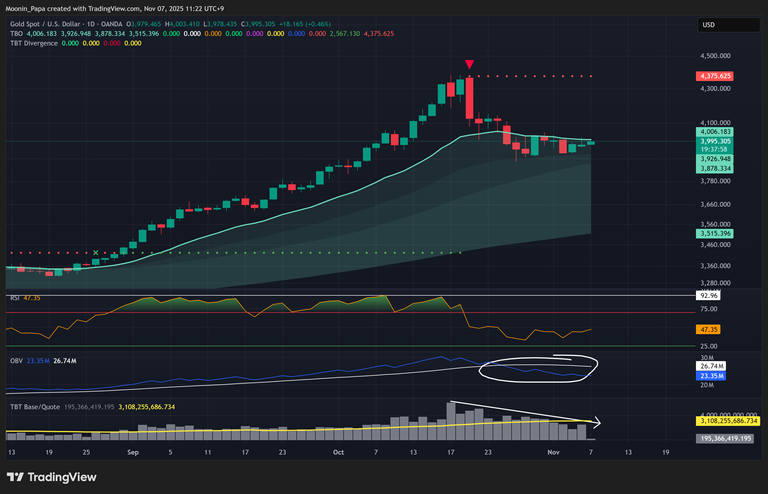Select the TBT Divergence indicator legend
Screen dimensions: 768x494
click(32, 43)
